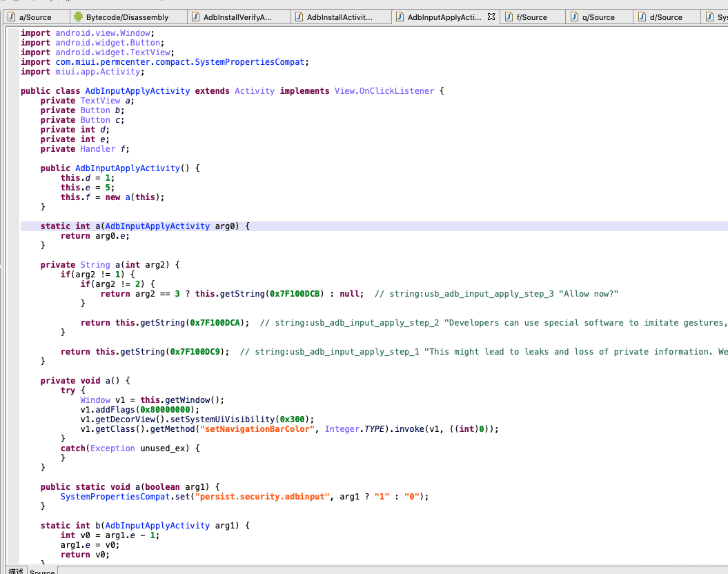Image resolution: width=728 pixels, height=574 pixels.
Task: Click the 'this.d = 1;' statement
Action: (x=87, y=178)
